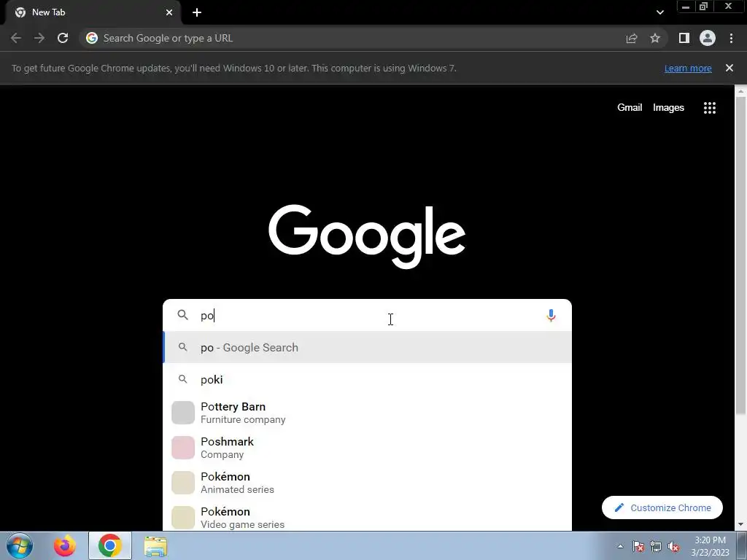Screen dimensions: 747x560
Task: Open network status tray icon
Action: tap(656, 546)
